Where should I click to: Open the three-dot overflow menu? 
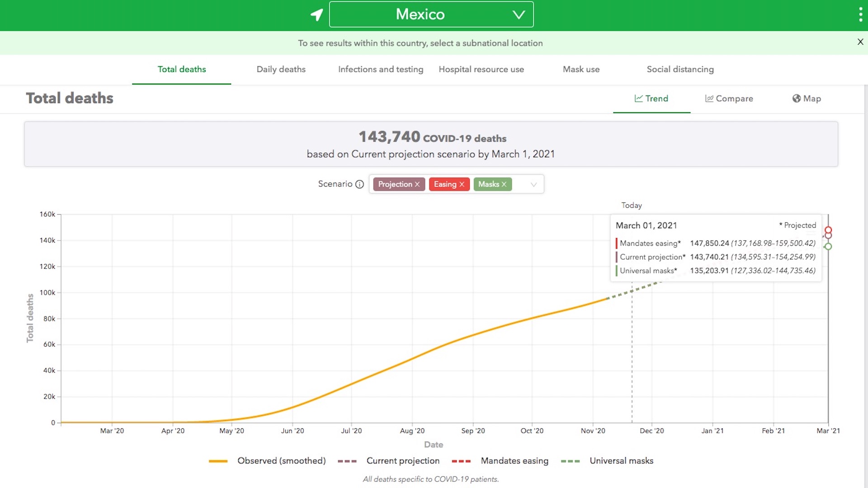tap(860, 14)
